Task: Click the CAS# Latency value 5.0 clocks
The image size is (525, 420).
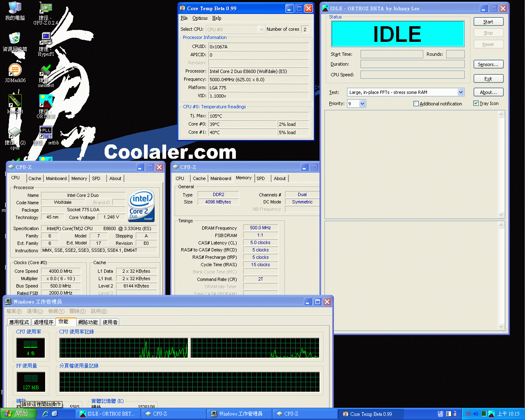Action: tap(260, 242)
